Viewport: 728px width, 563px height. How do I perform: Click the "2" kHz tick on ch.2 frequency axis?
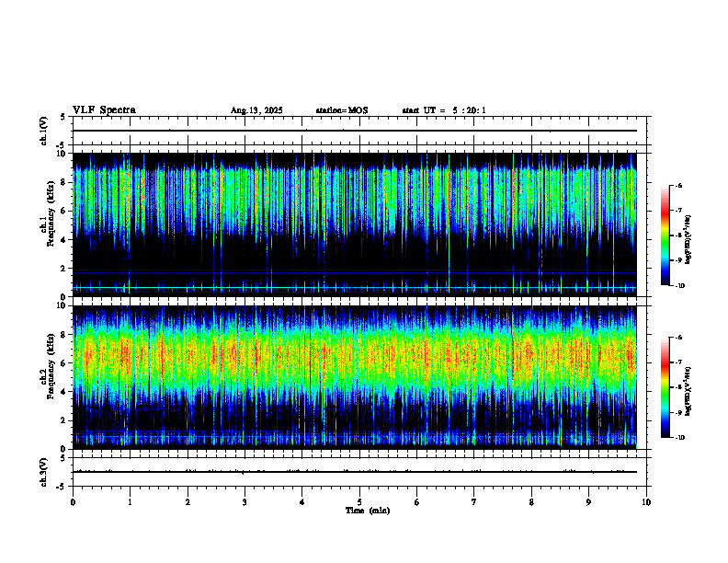[x=64, y=420]
